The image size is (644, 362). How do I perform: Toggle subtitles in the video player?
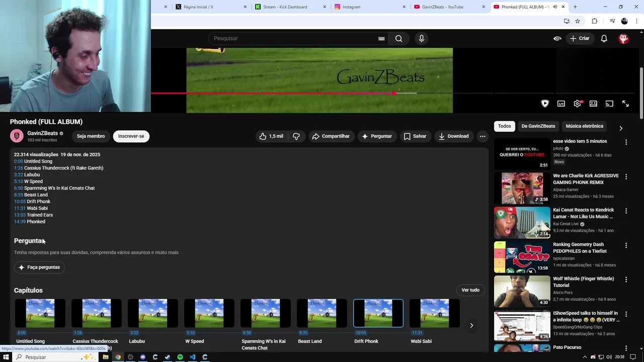[561, 104]
